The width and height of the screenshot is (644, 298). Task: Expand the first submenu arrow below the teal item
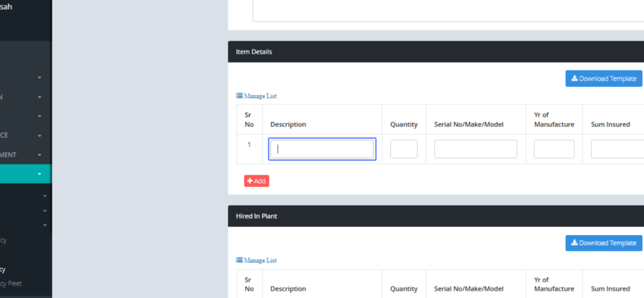tap(45, 197)
